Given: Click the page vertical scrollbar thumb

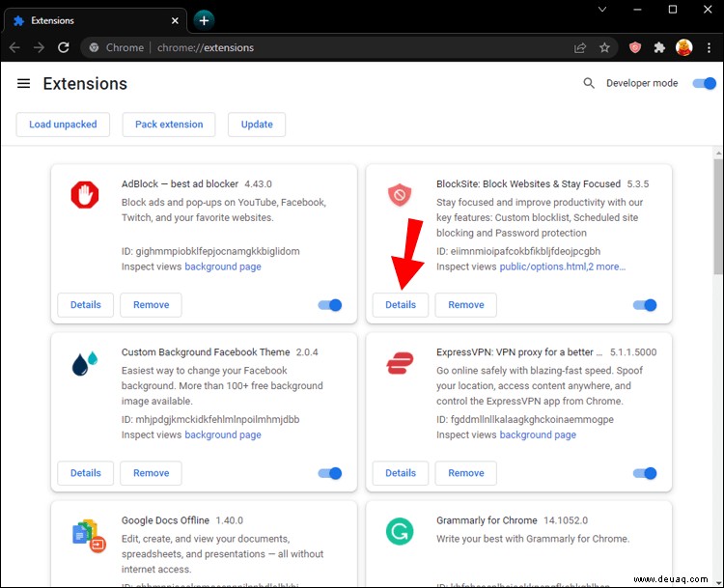Looking at the screenshot, I should (x=718, y=217).
